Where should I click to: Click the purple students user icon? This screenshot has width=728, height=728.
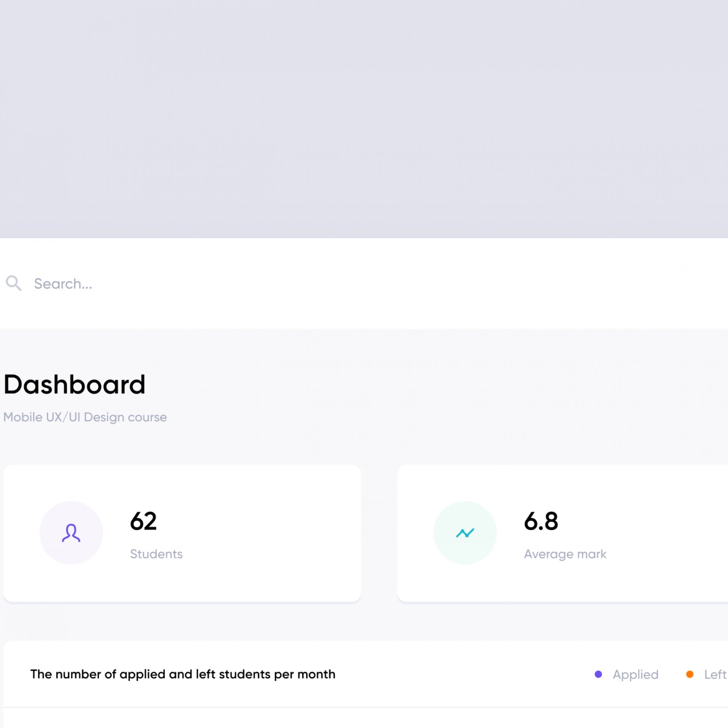tap(71, 533)
